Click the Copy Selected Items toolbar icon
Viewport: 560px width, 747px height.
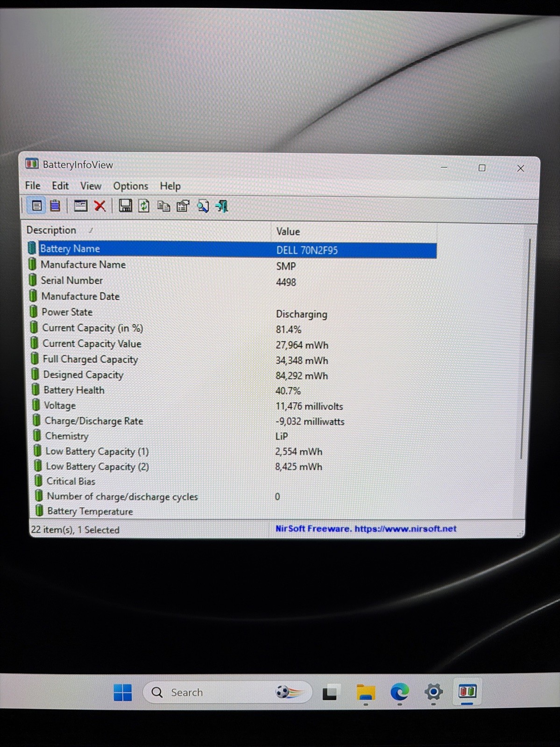pos(163,206)
